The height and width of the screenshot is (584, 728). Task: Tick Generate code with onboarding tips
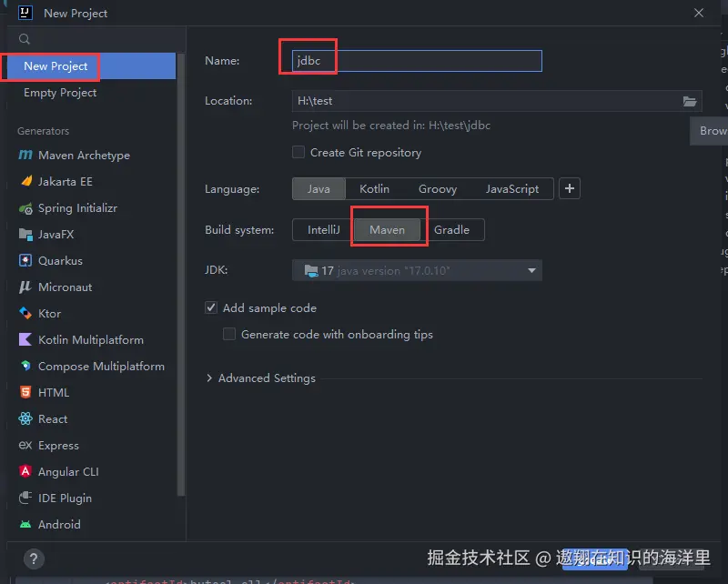coord(229,334)
